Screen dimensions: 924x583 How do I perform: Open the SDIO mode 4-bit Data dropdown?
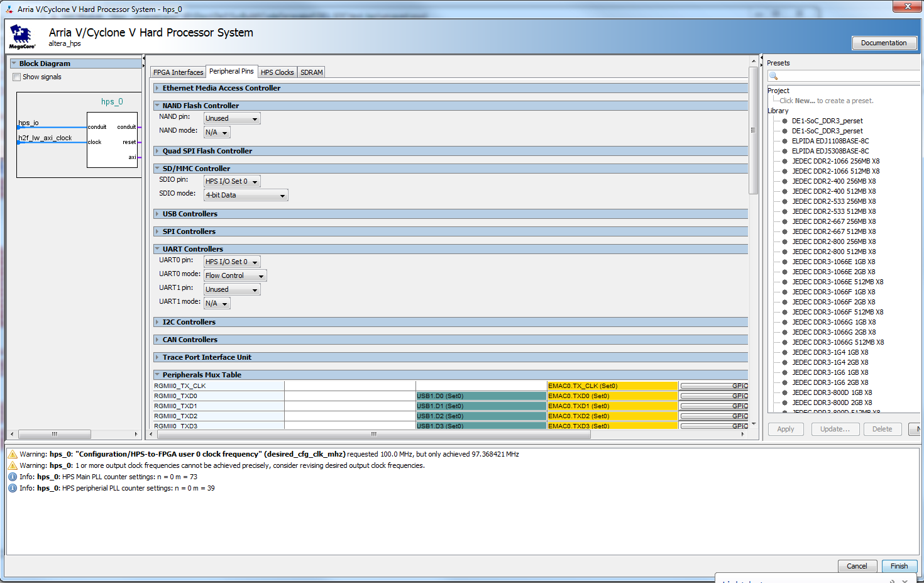coord(246,195)
